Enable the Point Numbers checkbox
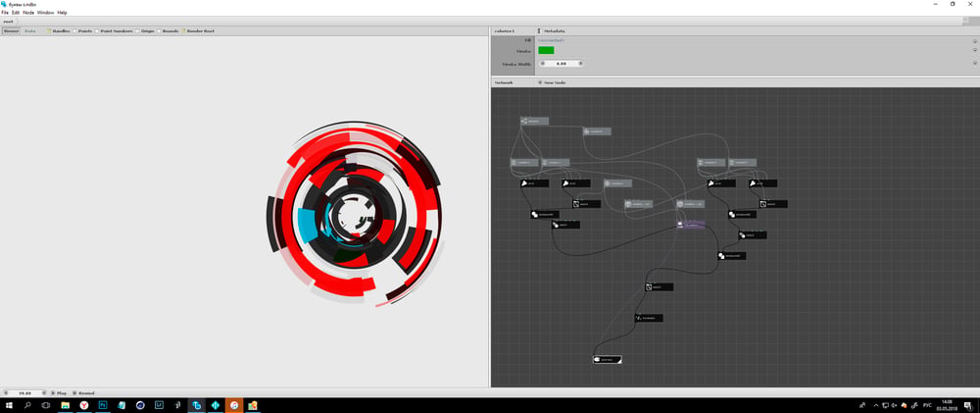Screen dimensions: 980x413 pyautogui.click(x=97, y=30)
